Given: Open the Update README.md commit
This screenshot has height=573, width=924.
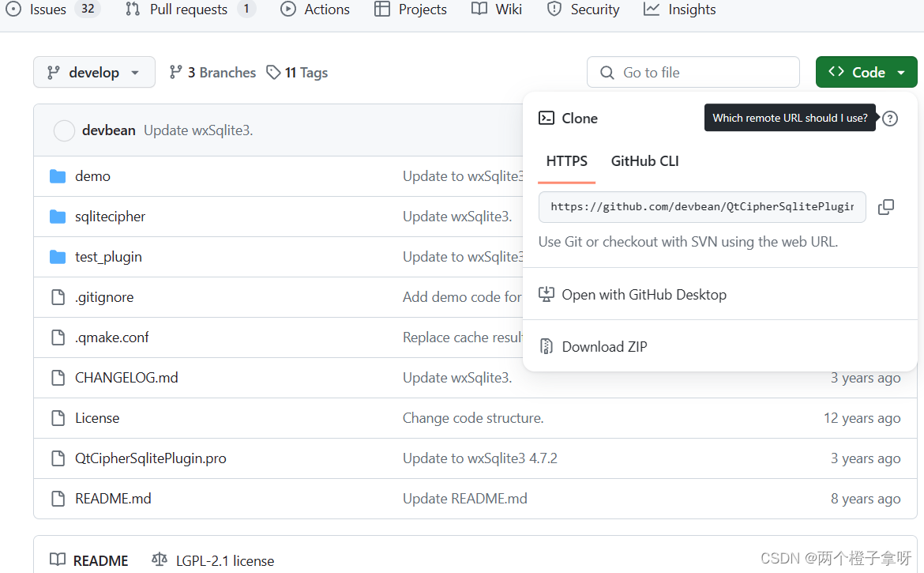Looking at the screenshot, I should (464, 498).
